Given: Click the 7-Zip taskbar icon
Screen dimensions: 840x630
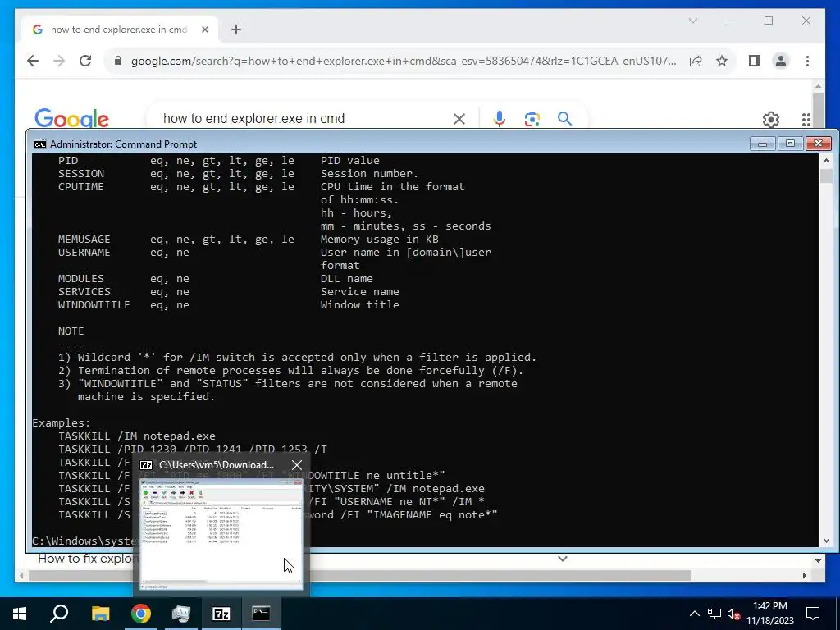Looking at the screenshot, I should coord(221,614).
